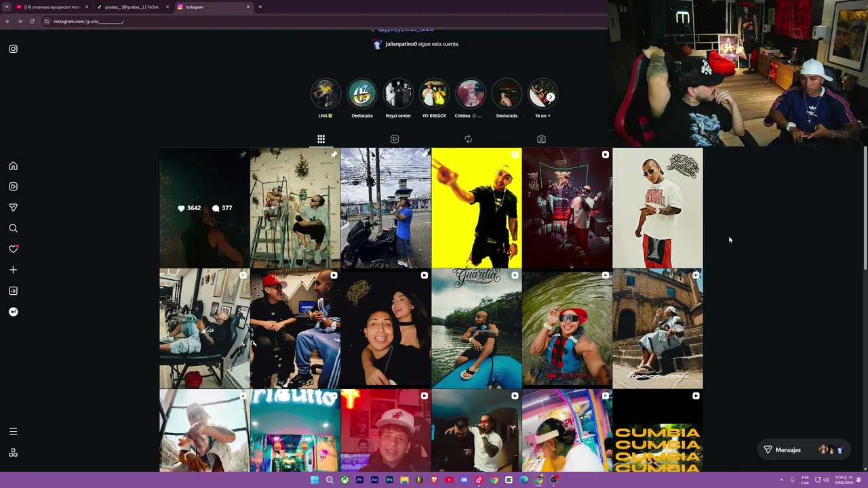868x488 pixels.
Task: Open the Mensajes floating button
Action: pyautogui.click(x=803, y=450)
